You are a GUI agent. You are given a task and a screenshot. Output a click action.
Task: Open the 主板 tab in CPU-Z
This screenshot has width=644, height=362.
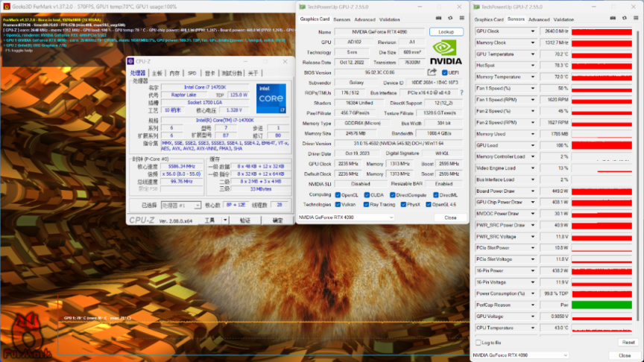pyautogui.click(x=157, y=73)
